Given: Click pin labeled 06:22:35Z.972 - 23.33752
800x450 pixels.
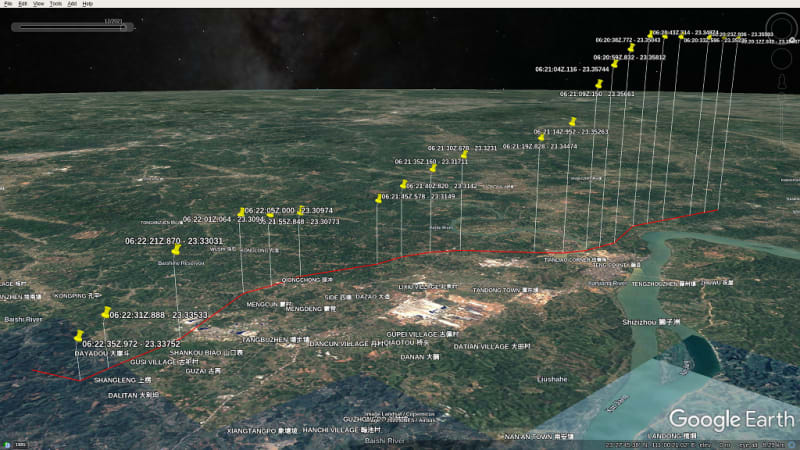Looking at the screenshot, I should (x=79, y=335).
